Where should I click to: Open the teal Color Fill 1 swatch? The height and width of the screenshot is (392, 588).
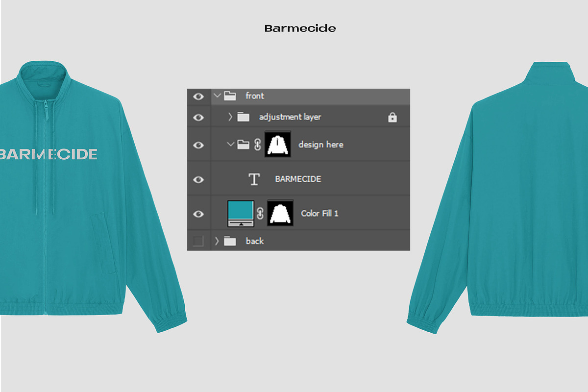pyautogui.click(x=241, y=213)
